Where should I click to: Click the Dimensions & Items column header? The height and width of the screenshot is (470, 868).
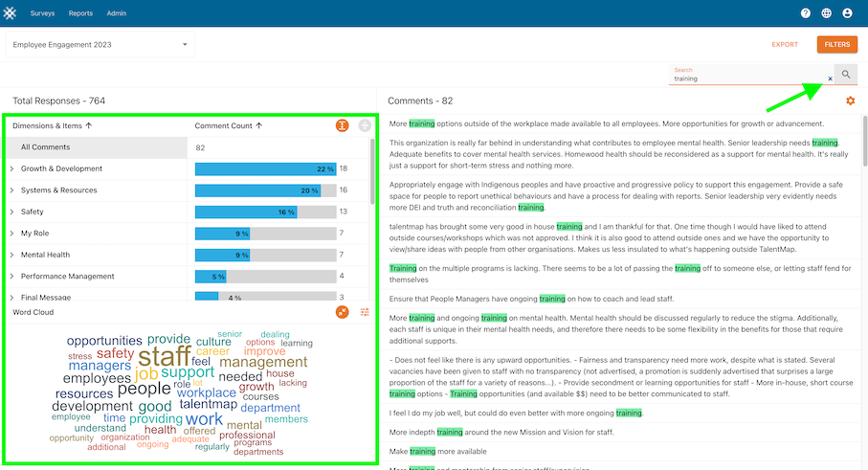(47, 125)
